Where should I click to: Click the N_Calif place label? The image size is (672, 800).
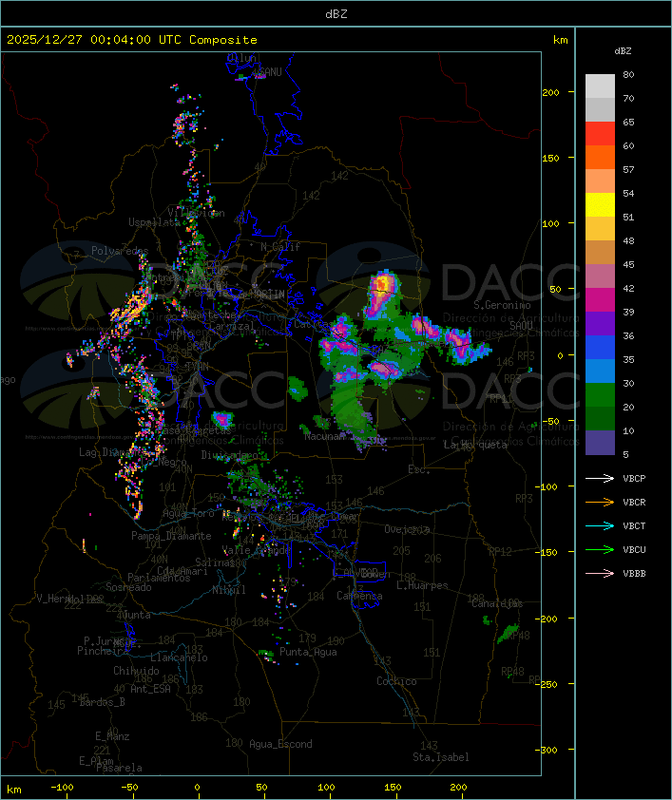coord(280,247)
